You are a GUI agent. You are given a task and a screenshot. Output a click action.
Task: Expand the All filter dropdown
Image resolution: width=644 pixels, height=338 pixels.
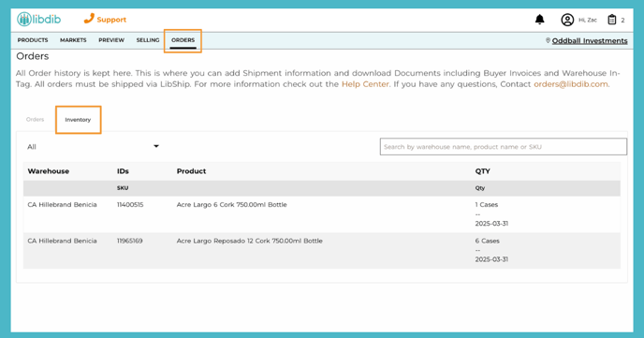click(93, 147)
